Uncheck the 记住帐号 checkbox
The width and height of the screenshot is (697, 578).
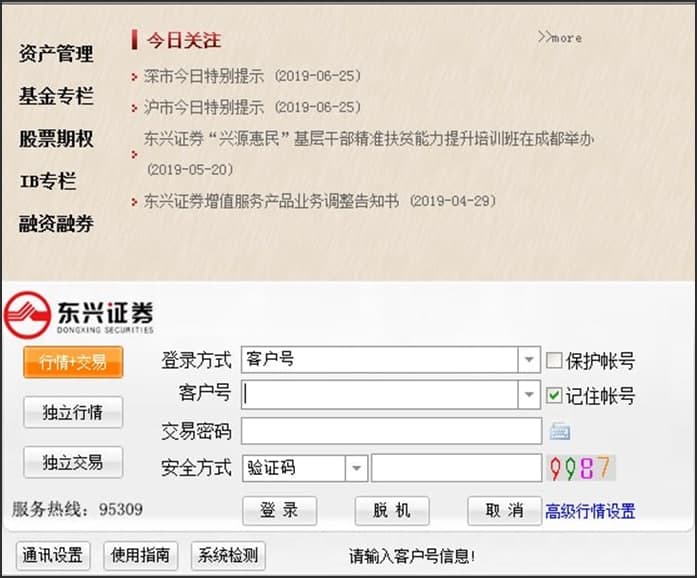(x=554, y=395)
